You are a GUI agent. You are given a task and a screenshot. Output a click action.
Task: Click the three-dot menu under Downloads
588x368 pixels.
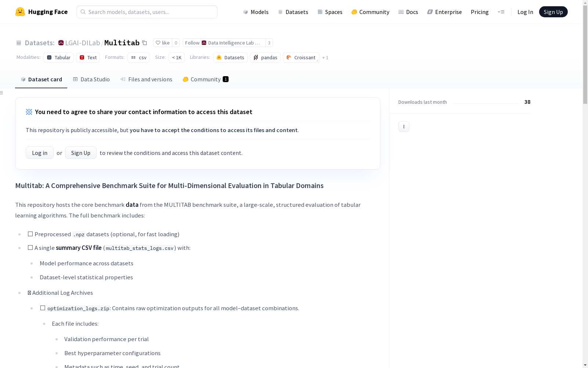(x=404, y=127)
